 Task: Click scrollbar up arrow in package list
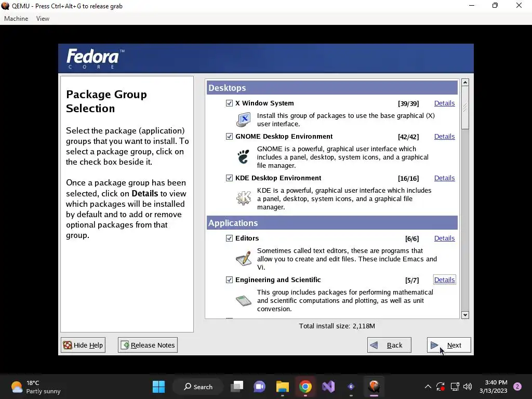point(465,83)
